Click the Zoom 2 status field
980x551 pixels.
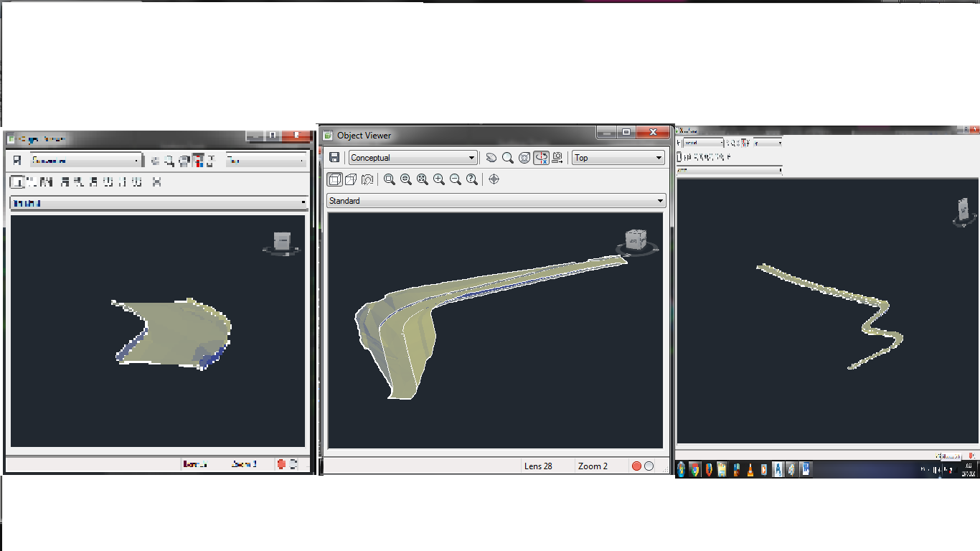point(593,466)
